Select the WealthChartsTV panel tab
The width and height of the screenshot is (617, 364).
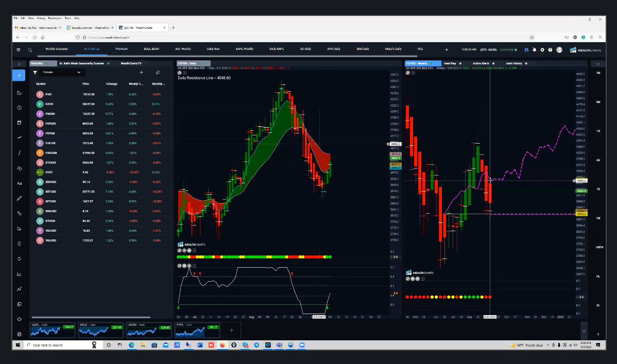[x=131, y=63]
